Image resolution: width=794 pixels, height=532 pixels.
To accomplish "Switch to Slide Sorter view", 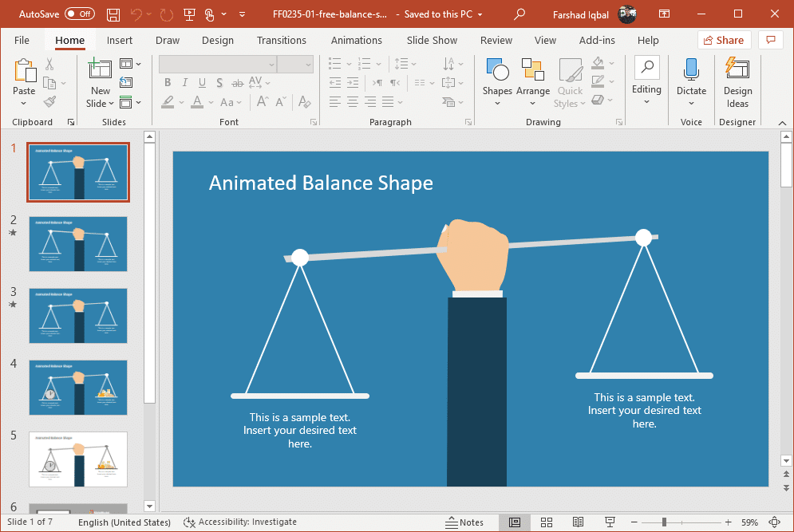I will (x=547, y=522).
